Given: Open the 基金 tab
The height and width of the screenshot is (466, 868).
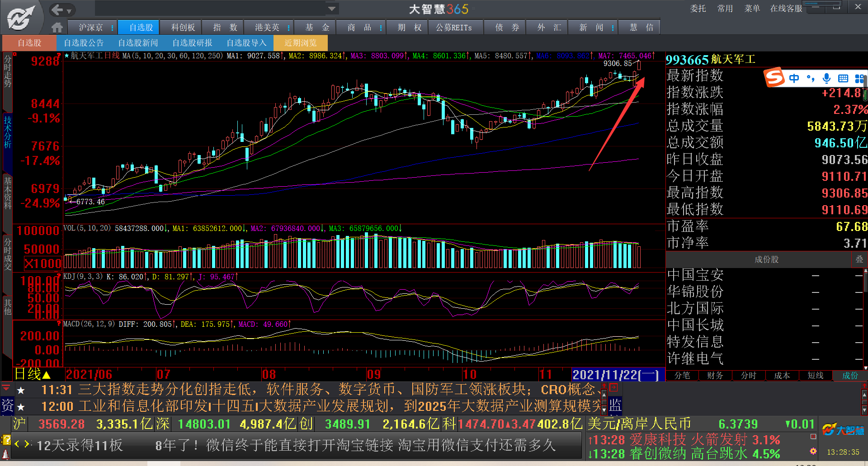Looking at the screenshot, I should coord(317,28).
